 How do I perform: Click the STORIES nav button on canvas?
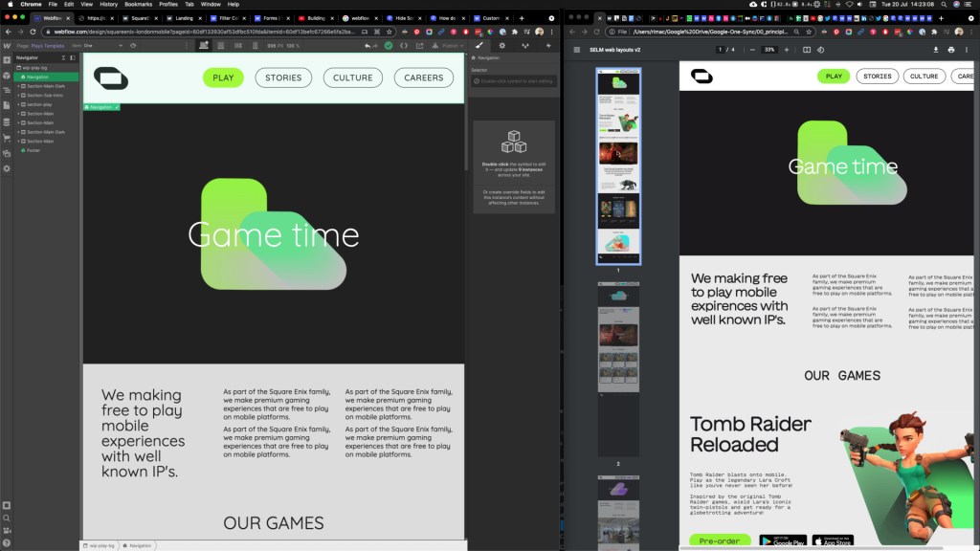[283, 77]
